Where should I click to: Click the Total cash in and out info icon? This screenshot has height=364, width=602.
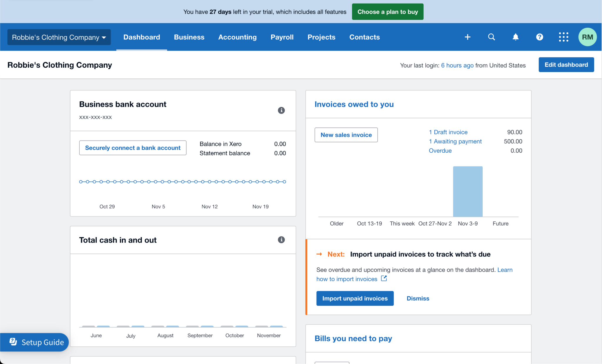tap(281, 240)
